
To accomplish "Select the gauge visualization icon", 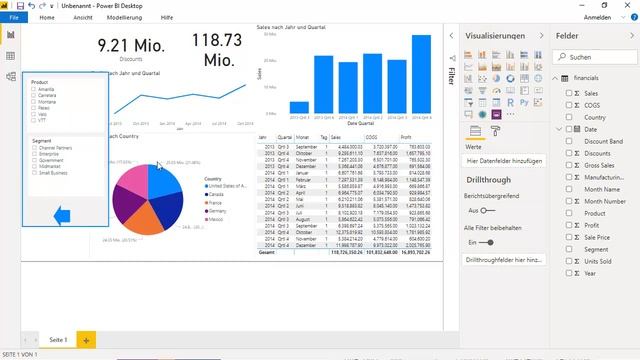I will coord(496,91).
